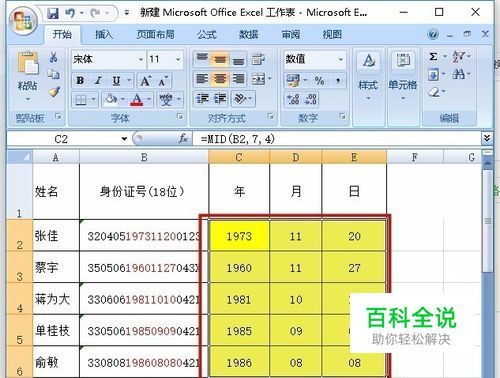Open the 公式 tab
This screenshot has height=378, width=500.
[207, 34]
